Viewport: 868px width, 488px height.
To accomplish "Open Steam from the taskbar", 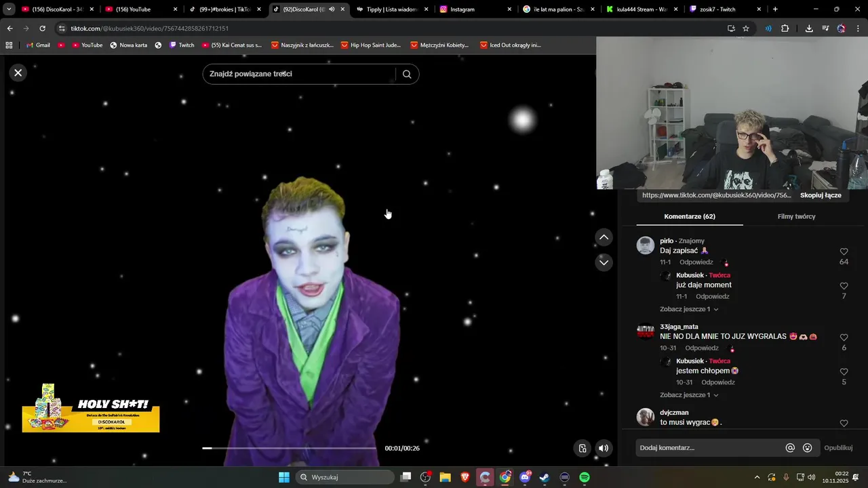I will [545, 477].
